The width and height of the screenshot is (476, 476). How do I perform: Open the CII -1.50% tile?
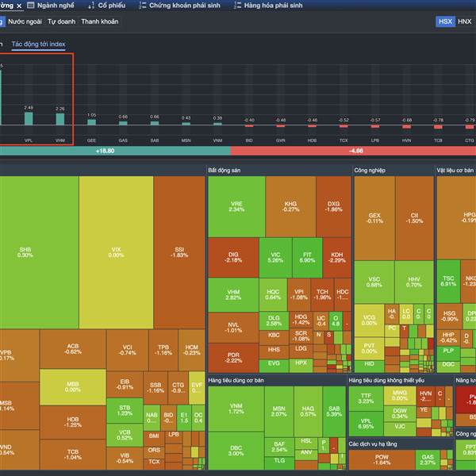[415, 218]
